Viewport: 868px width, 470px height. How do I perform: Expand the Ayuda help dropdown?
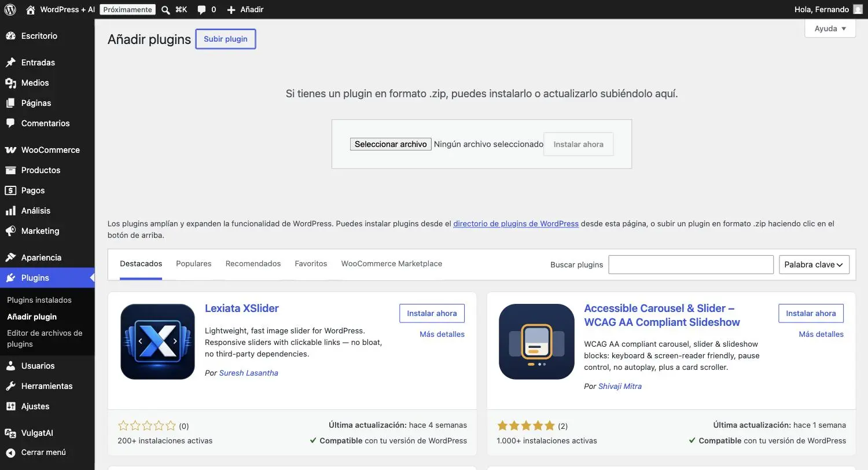(830, 28)
